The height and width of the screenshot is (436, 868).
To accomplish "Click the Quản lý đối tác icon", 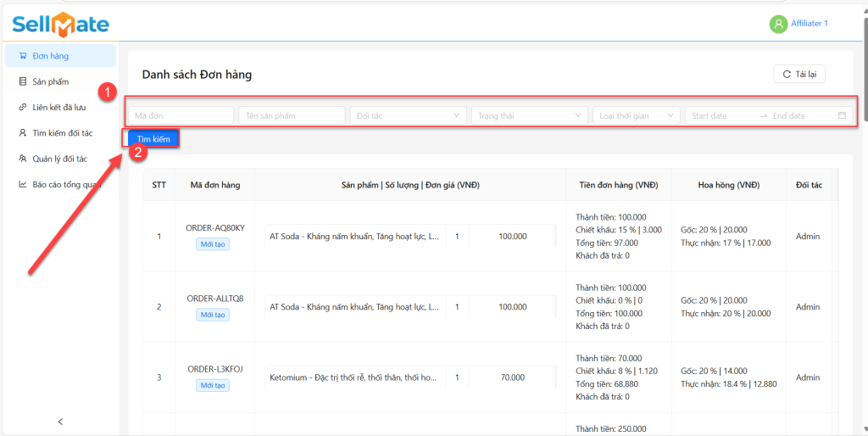I will point(22,159).
